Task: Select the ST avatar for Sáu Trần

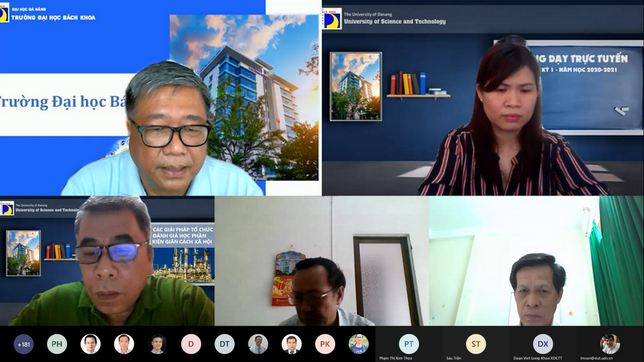Action: click(x=476, y=344)
